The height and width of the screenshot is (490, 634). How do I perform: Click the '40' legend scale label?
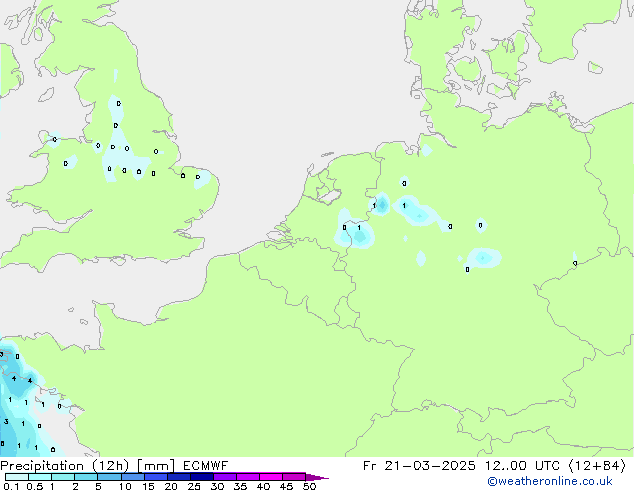(263, 486)
